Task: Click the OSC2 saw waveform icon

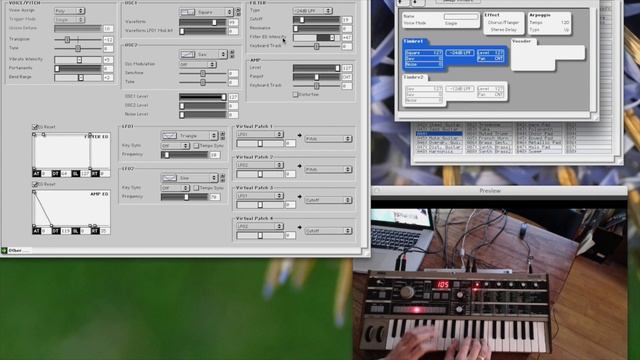Action: pos(187,54)
